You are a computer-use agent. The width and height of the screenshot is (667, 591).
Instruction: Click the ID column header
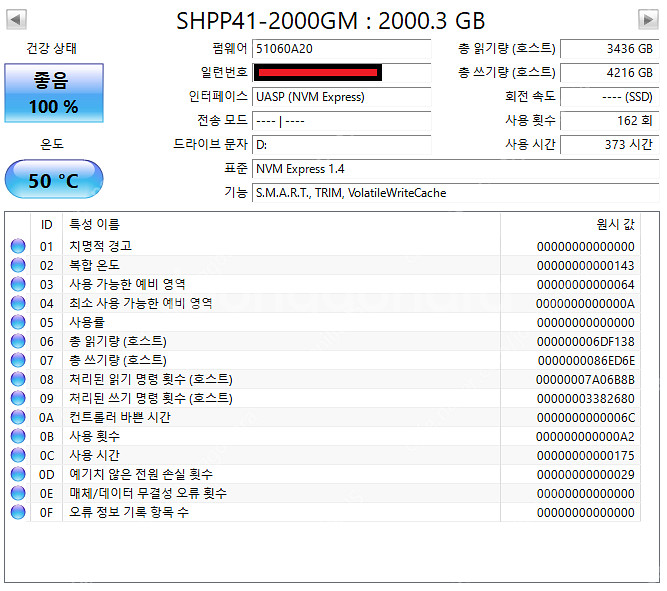(46, 224)
